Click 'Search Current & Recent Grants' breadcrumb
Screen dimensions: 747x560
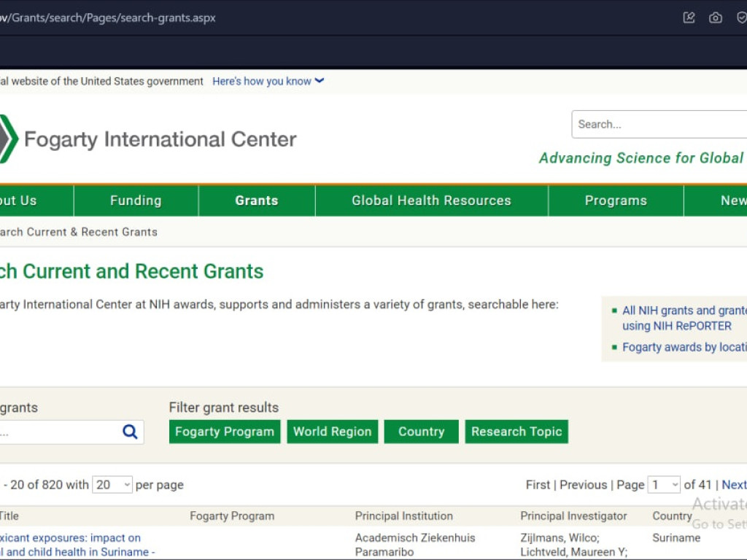click(79, 232)
